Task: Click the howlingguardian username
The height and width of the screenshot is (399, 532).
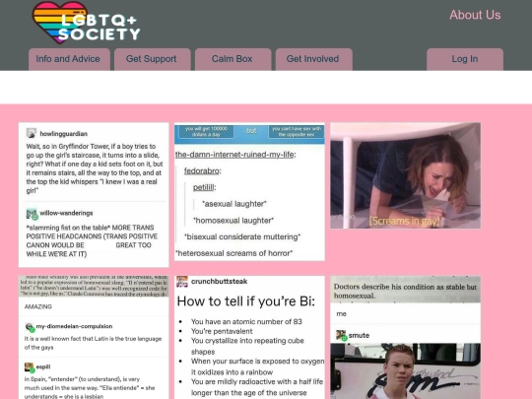Action: [63, 134]
